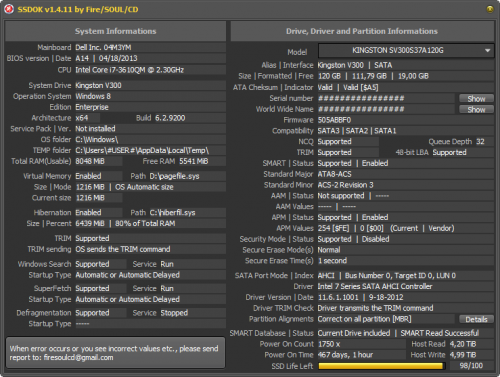Select BIOS version A14 | 04/18/2013

106,58
